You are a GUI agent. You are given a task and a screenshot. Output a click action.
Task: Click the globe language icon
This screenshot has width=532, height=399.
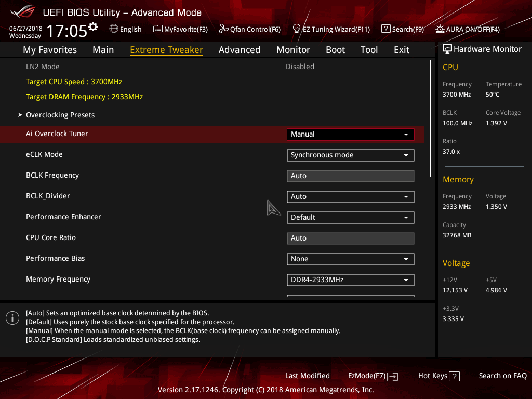coord(114,29)
